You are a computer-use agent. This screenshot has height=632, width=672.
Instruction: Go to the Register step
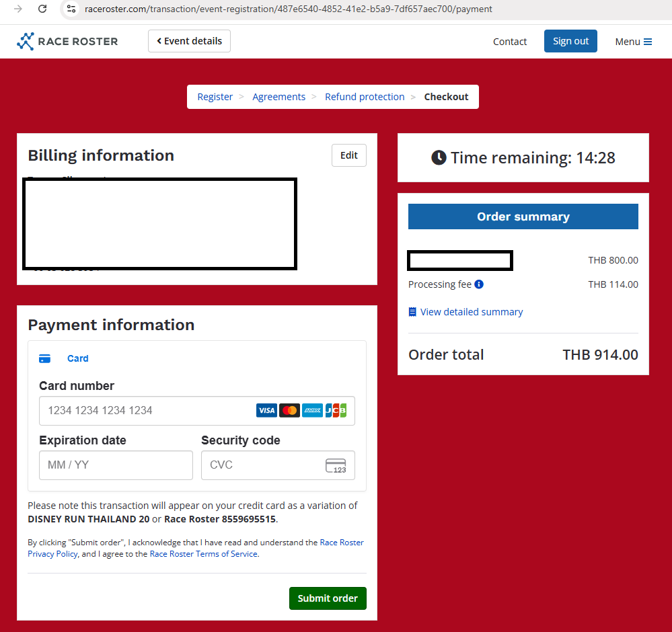[215, 97]
